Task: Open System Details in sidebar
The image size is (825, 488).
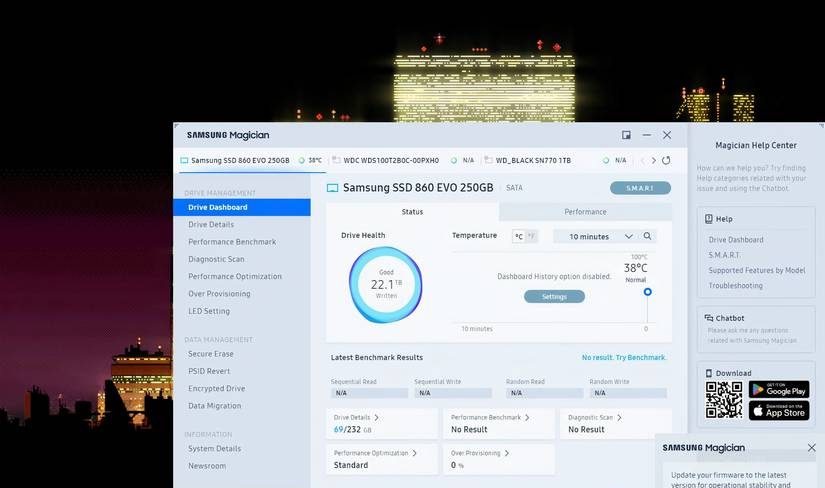Action: (215, 449)
